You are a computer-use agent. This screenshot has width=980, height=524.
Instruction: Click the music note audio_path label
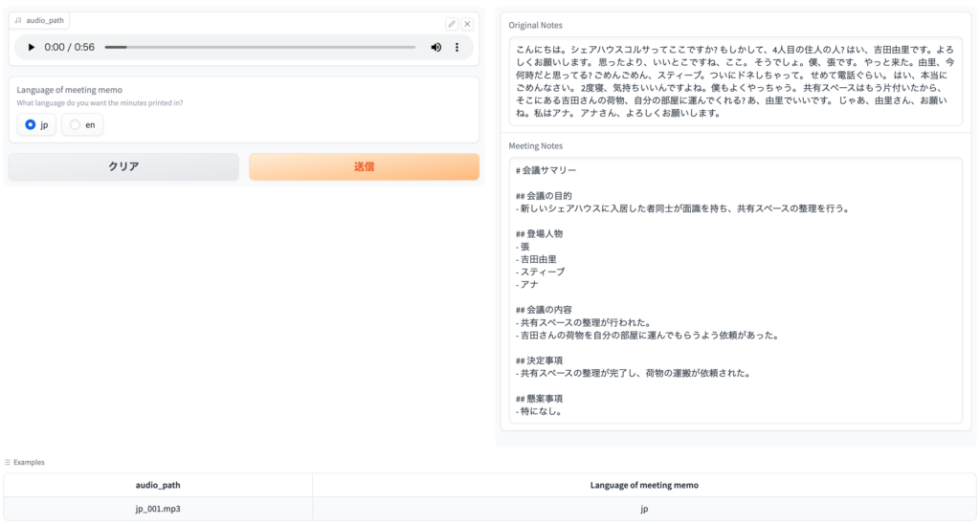(x=40, y=20)
